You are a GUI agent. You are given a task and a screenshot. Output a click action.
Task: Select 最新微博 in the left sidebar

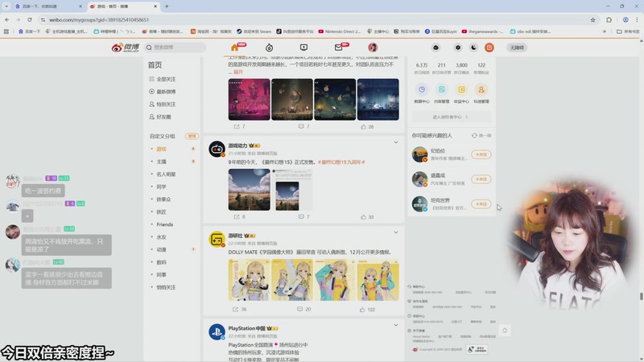coord(163,92)
